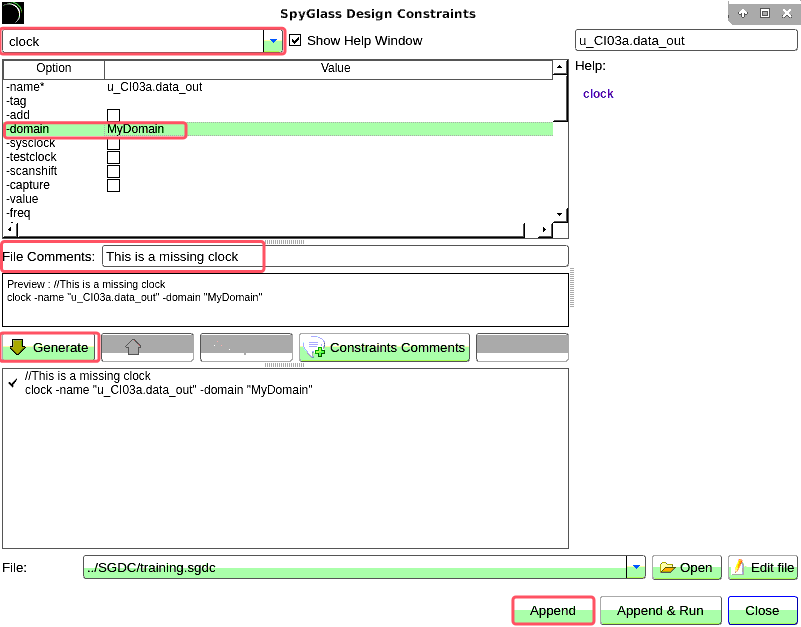This screenshot has width=801, height=627.
Task: Click the Preview constraint text box
Action: (286, 300)
